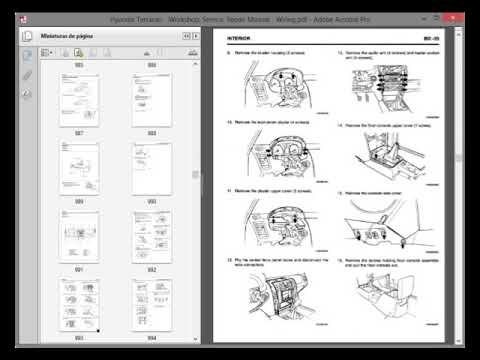Select page thumbnail 892
The width and height of the screenshot is (480, 360).
tap(152, 236)
